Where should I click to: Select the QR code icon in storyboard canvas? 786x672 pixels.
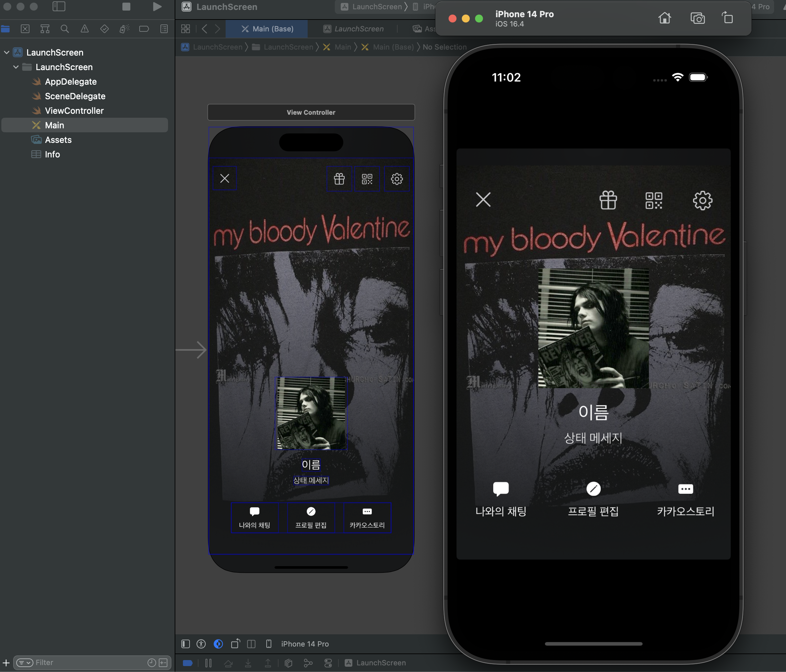(367, 179)
